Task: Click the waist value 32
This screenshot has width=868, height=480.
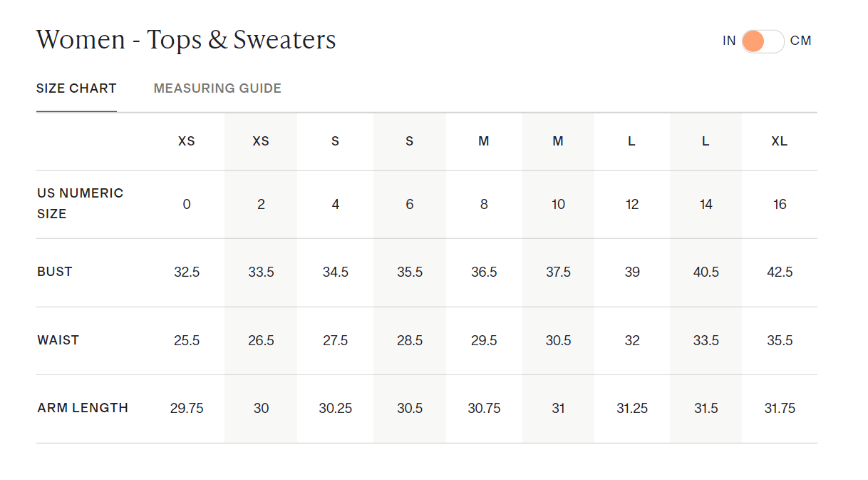Action: 632,341
